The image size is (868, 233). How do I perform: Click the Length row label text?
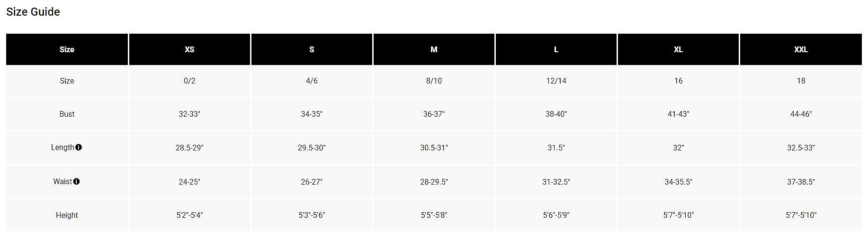click(x=62, y=147)
